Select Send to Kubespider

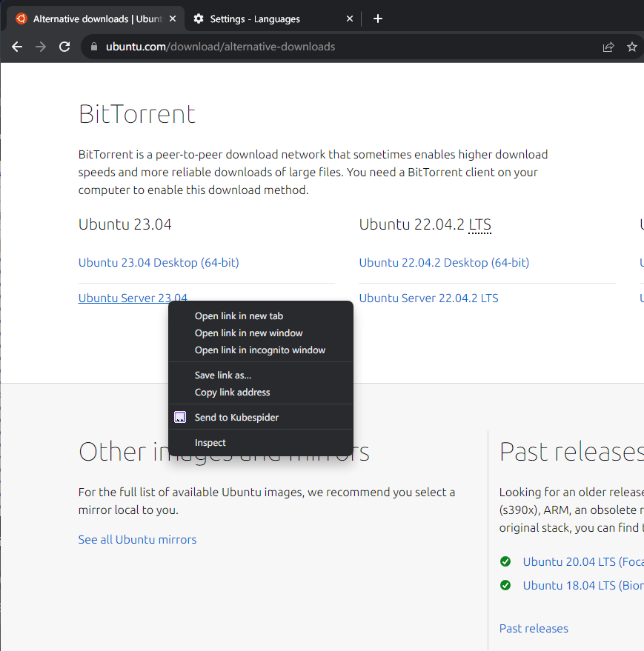pyautogui.click(x=261, y=417)
